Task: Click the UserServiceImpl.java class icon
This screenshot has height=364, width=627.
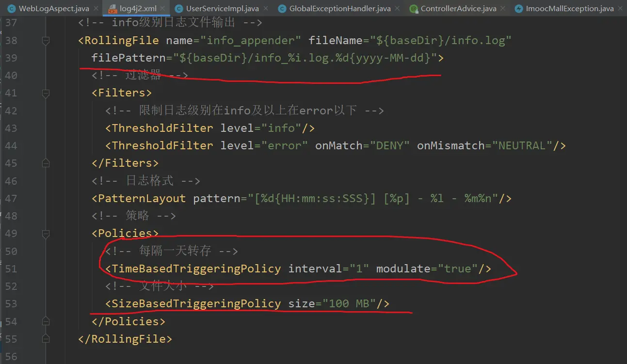Action: (179, 9)
